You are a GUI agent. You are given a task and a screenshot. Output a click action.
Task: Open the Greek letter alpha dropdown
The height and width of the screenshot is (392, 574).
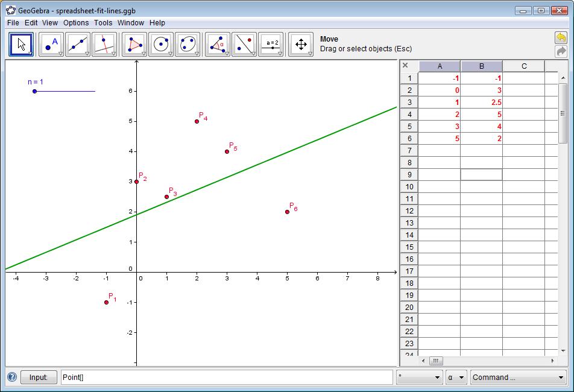456,378
